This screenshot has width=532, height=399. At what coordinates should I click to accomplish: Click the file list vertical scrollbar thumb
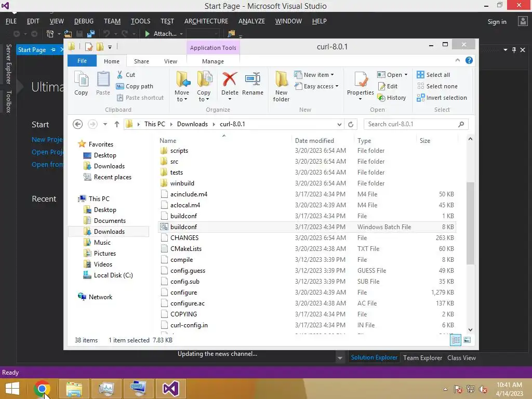[x=470, y=223]
